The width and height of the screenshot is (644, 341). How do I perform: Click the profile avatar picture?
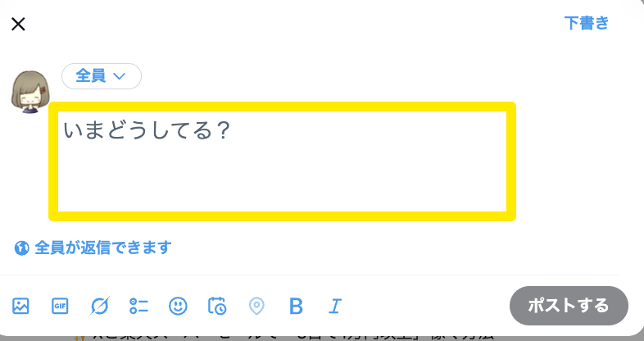30,90
